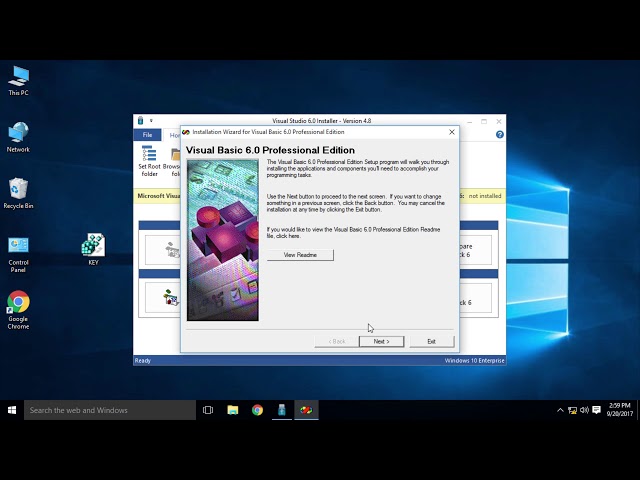The image size is (640, 480).
Task: Open File Explorer from the taskbar
Action: pos(233,410)
